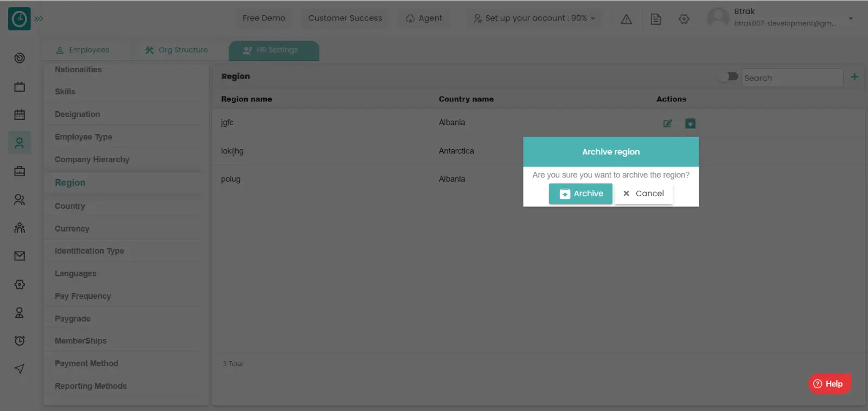Open Employee Type in the settings list
868x411 pixels.
pyautogui.click(x=84, y=137)
